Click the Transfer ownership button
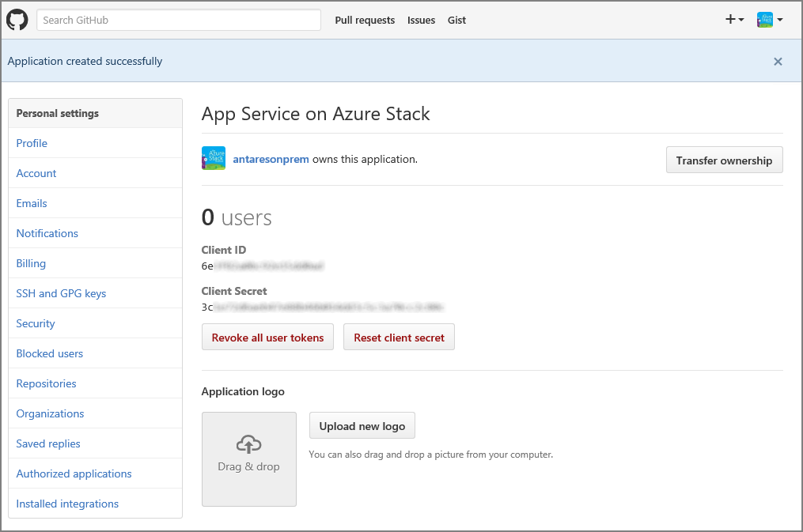 pos(724,160)
